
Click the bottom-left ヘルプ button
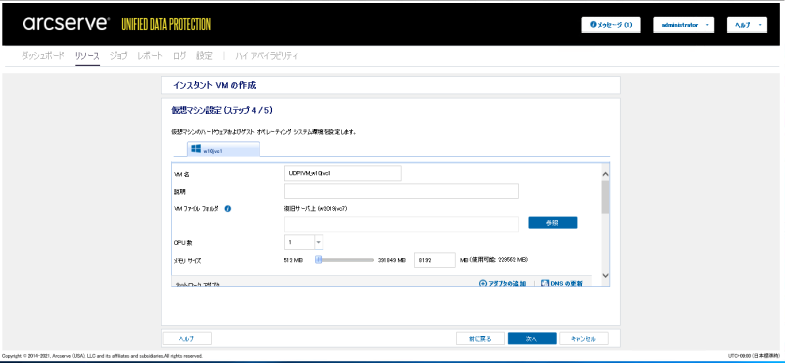(x=187, y=338)
